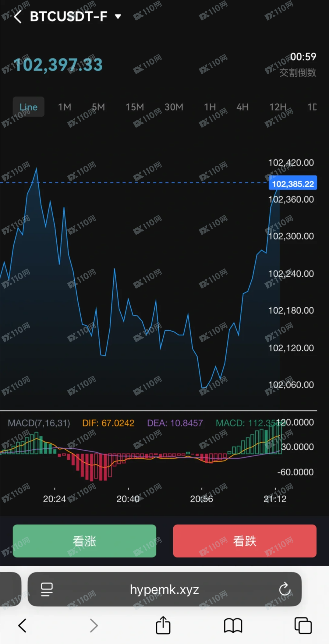
Task: Go back with Safari back chevron
Action: (22, 626)
